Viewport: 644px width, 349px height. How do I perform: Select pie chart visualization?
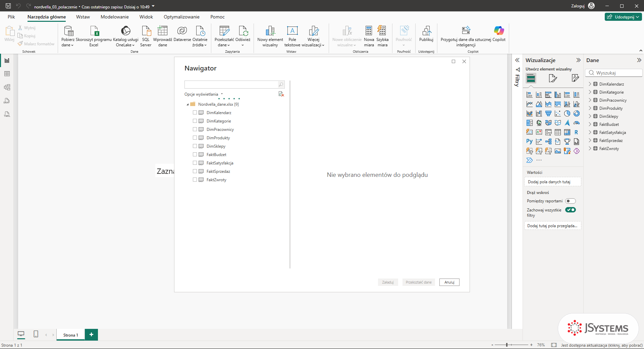click(x=567, y=113)
